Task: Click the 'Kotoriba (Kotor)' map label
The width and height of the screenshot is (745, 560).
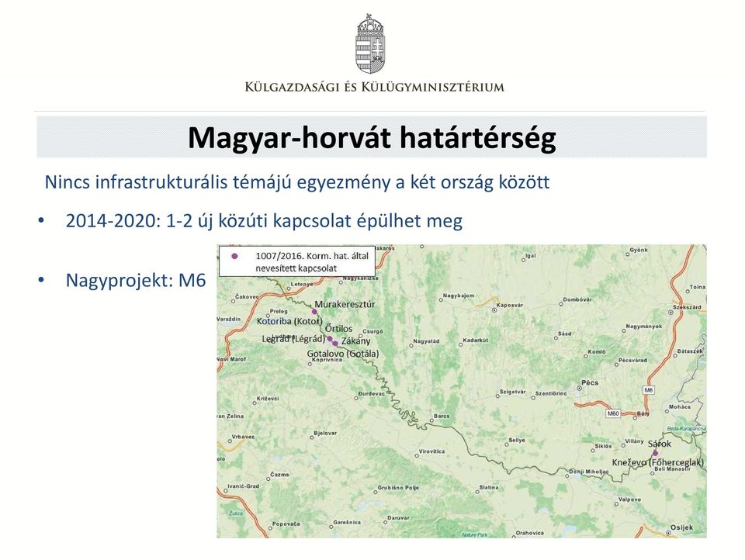Action: [289, 322]
